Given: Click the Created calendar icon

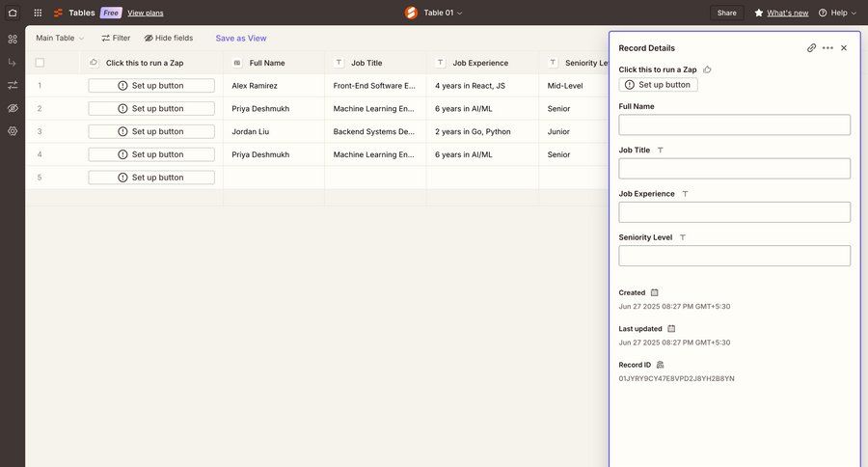Looking at the screenshot, I should coord(654,292).
